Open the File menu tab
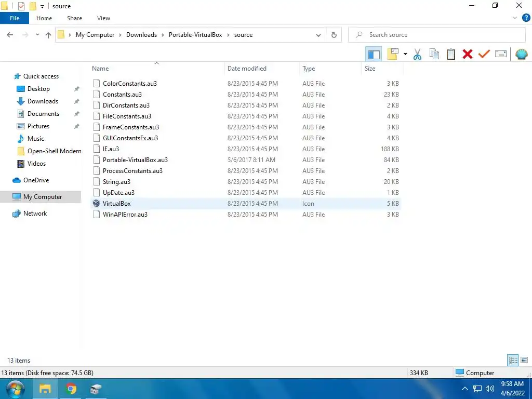The image size is (532, 399). pos(15,18)
